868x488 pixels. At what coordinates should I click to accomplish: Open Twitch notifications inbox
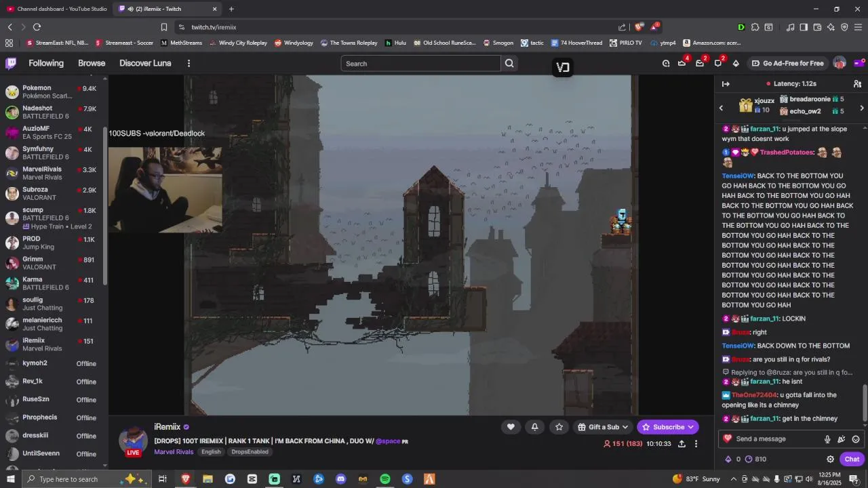pos(700,63)
